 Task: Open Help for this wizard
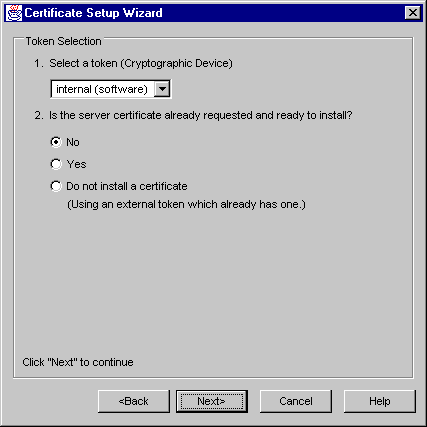[x=380, y=401]
